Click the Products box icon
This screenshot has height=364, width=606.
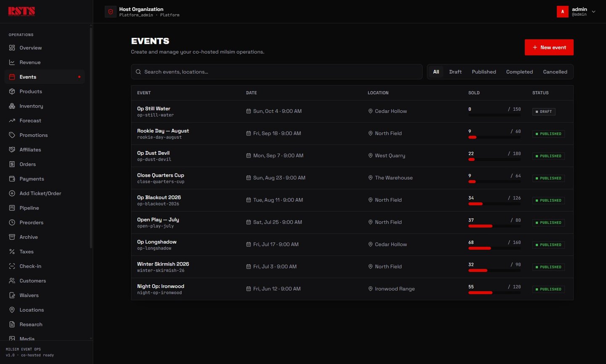coord(12,91)
